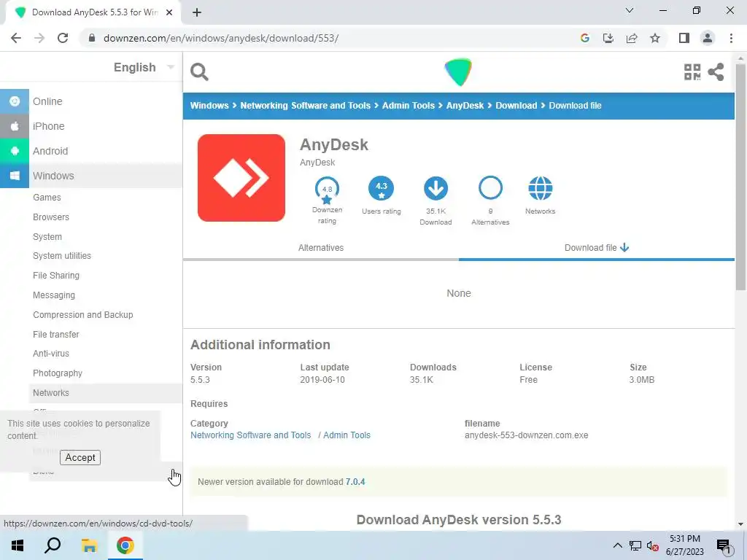Open Chrome three-dot menu
Viewport: 747px width, 560px height.
click(x=731, y=38)
